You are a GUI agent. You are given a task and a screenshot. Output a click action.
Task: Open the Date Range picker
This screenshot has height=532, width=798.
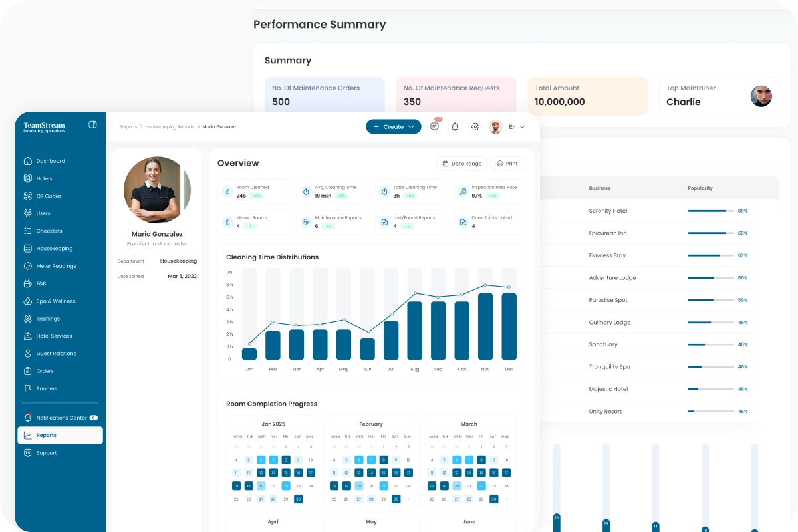462,164
